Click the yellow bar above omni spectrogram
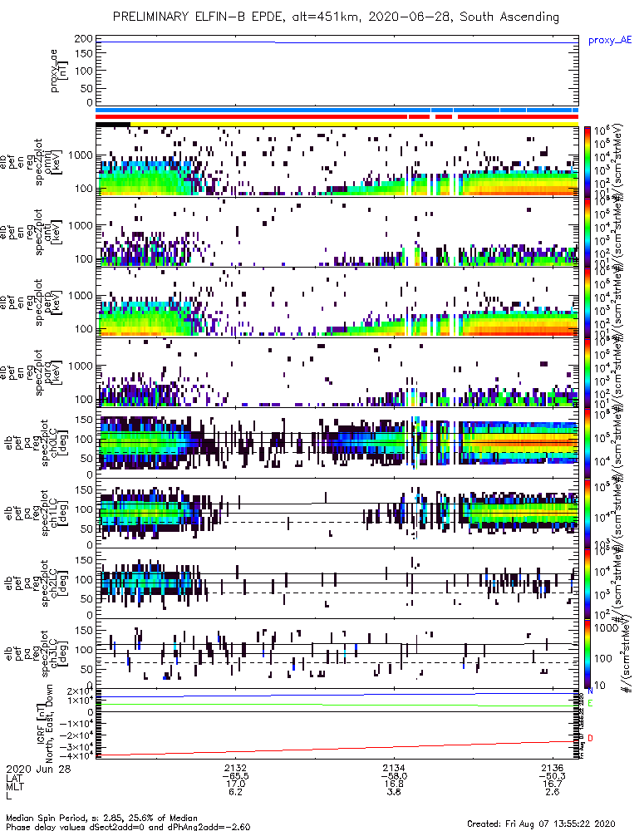This screenshot has height=831, width=644. pyautogui.click(x=354, y=124)
